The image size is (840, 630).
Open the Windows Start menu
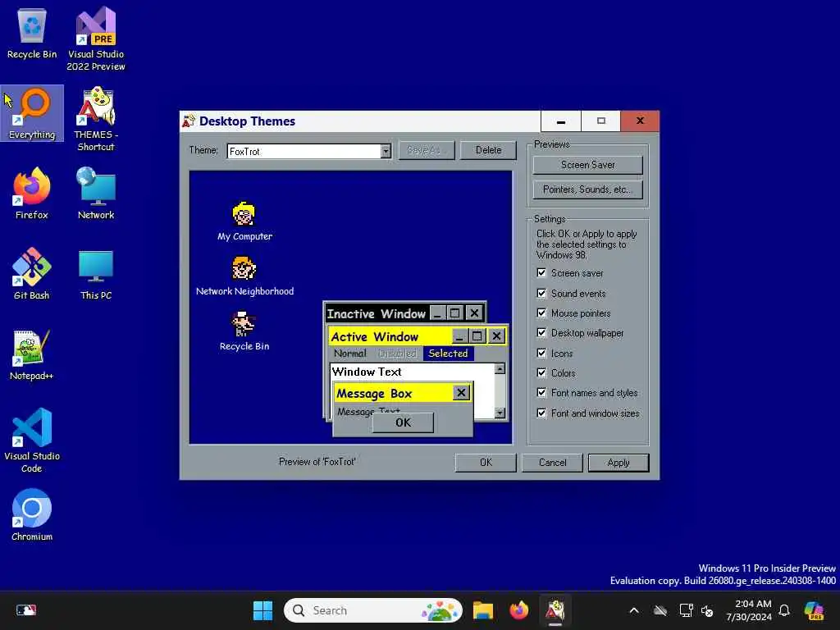[262, 610]
